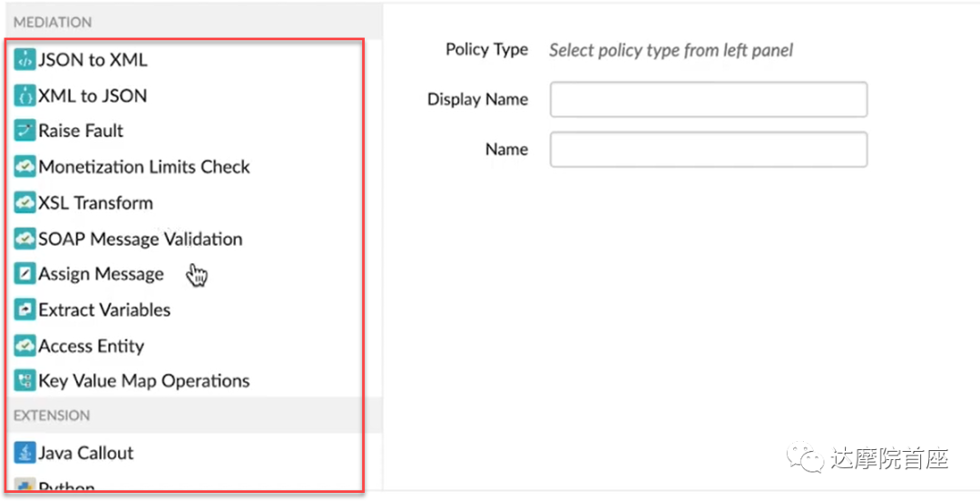Click into the Name input box
Screen dimensions: 980x501
708,150
